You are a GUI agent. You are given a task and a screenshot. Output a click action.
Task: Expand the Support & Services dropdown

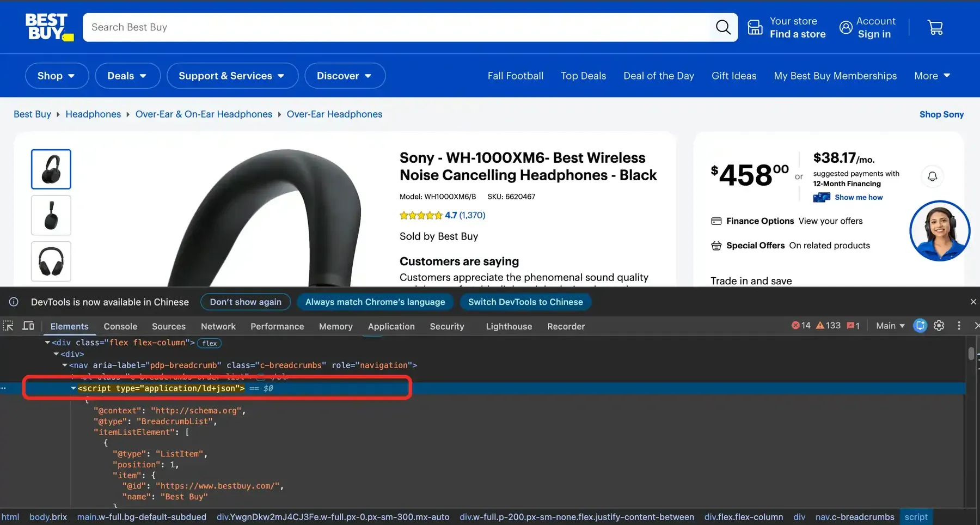(232, 76)
